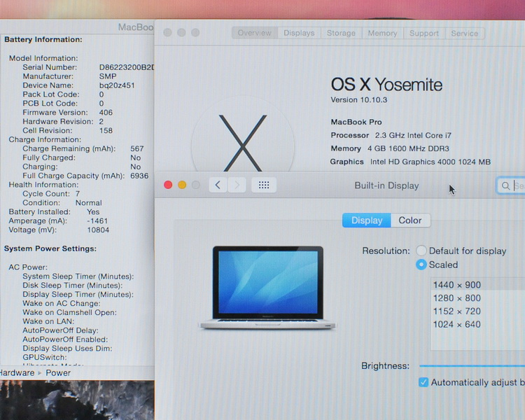Click Intel HD Graphics 4000 1024 MB

click(430, 162)
